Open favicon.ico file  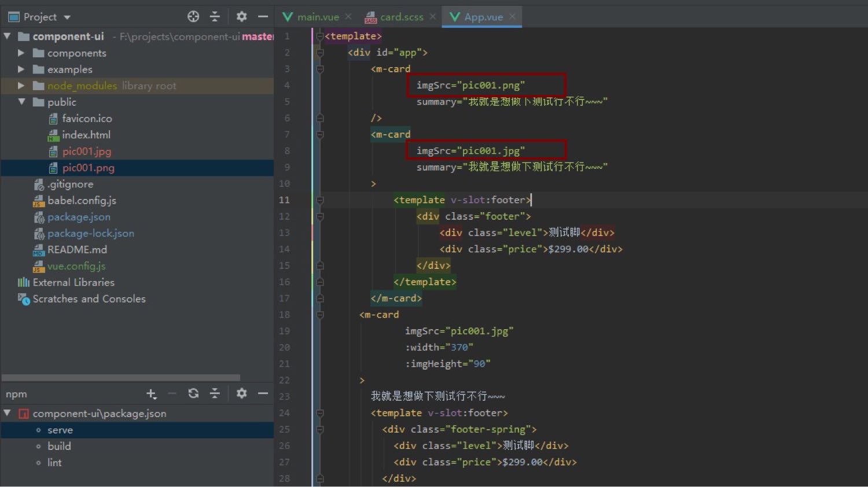pos(87,119)
